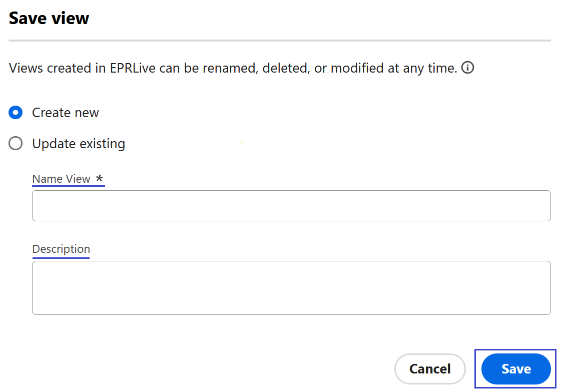Confirm saving with the highlighted Save button
Image resolution: width=562 pixels, height=392 pixels.
(515, 368)
